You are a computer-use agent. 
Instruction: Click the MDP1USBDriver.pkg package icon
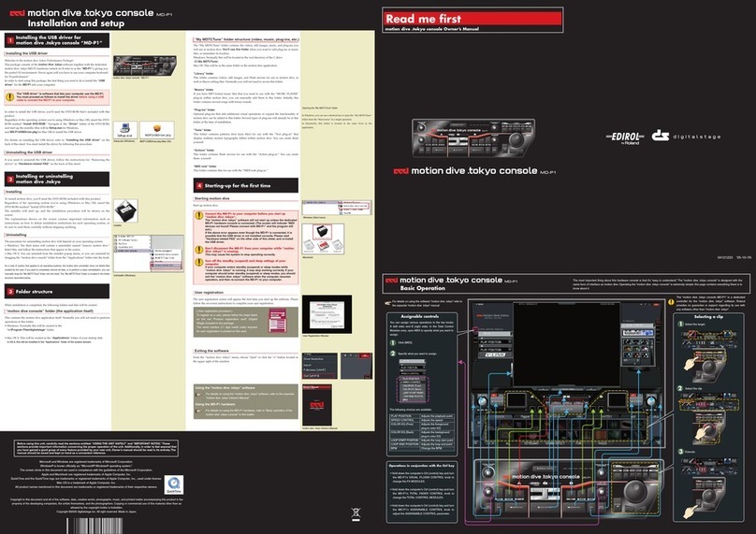click(156, 129)
